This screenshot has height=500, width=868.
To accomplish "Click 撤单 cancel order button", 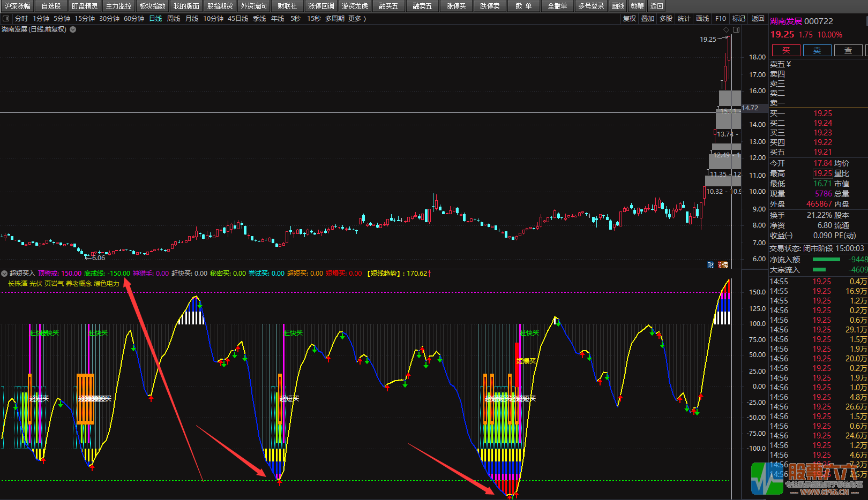I will (x=524, y=6).
